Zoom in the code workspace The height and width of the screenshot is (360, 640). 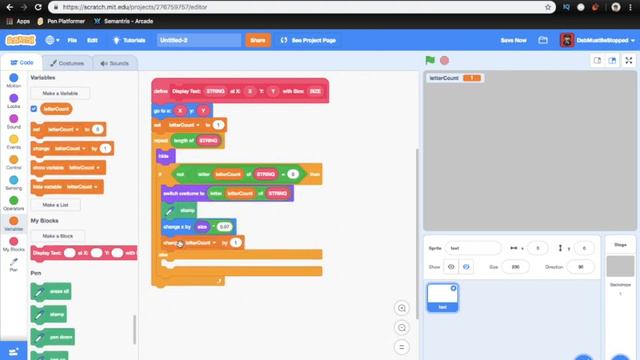pyautogui.click(x=402, y=308)
